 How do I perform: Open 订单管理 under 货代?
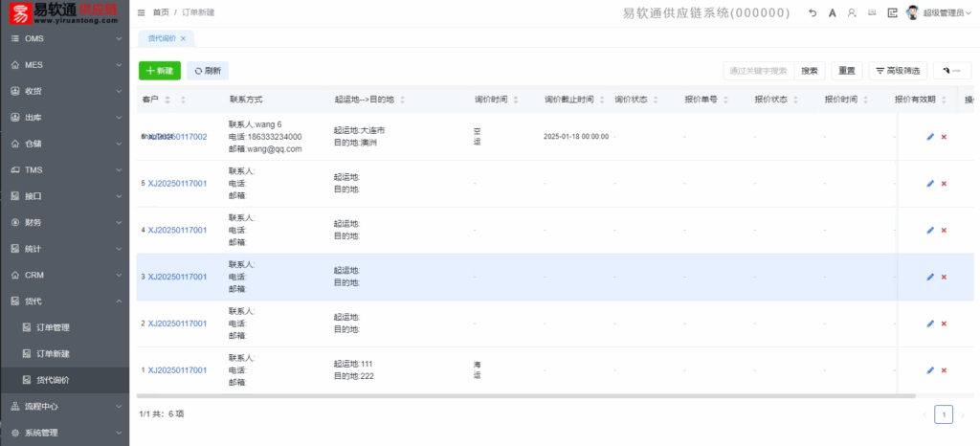tap(64, 327)
